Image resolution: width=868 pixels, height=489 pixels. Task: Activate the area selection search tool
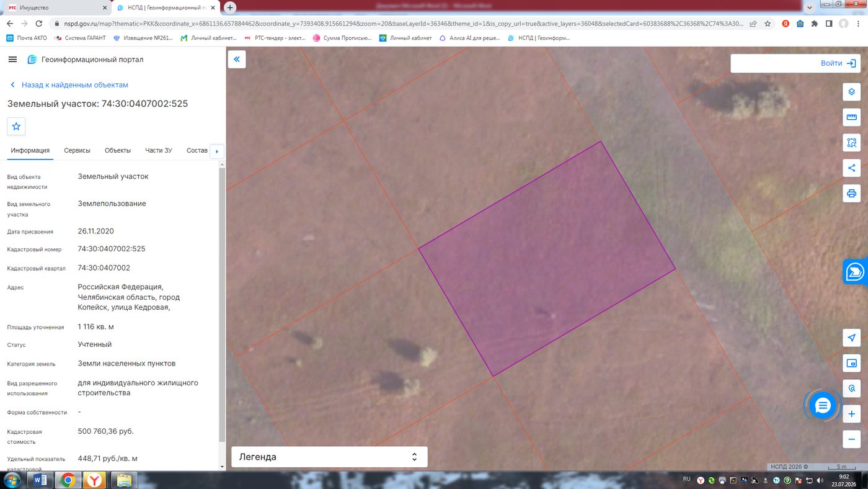tap(852, 143)
